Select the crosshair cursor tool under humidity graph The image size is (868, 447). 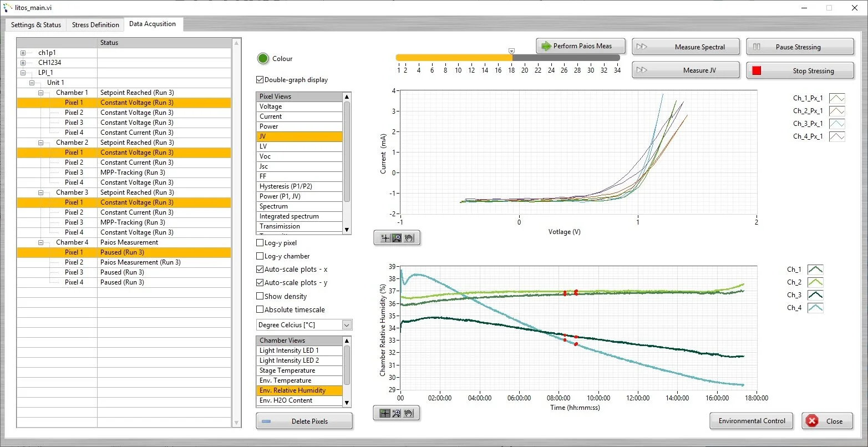click(384, 413)
